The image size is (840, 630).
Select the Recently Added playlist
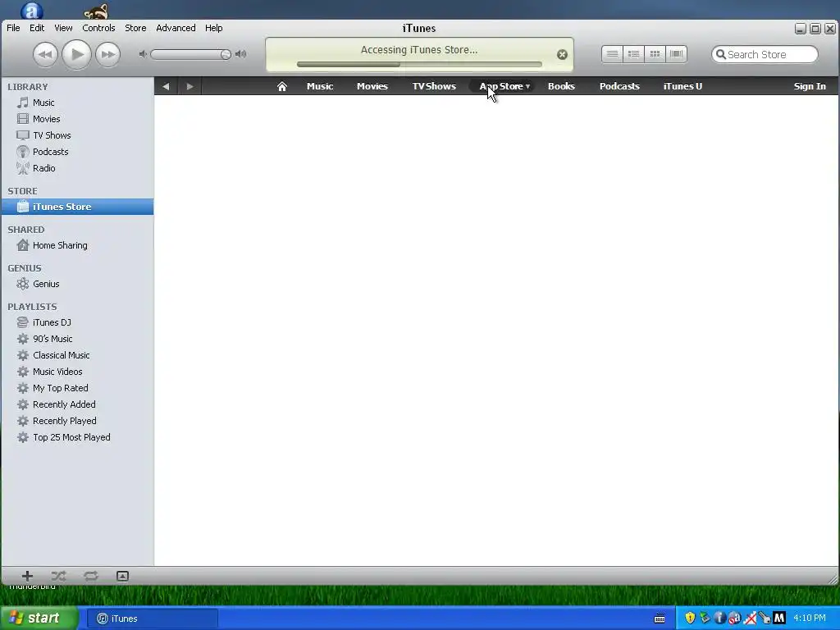[x=77, y=404]
